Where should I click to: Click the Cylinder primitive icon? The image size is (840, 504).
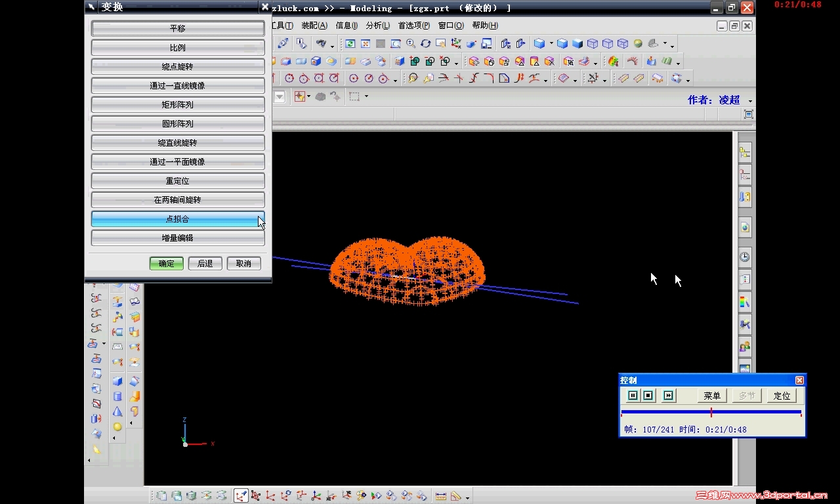[117, 396]
